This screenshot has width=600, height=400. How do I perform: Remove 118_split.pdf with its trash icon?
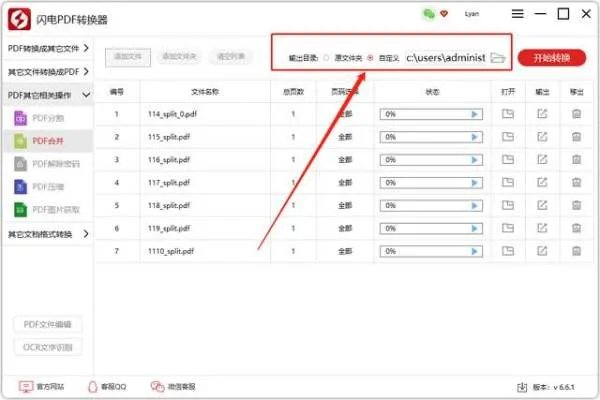point(576,205)
